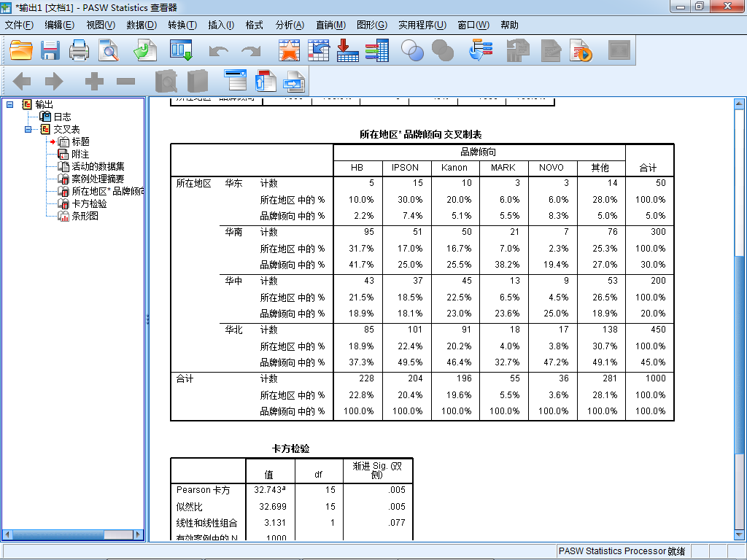Click the Kanon column header

454,168
